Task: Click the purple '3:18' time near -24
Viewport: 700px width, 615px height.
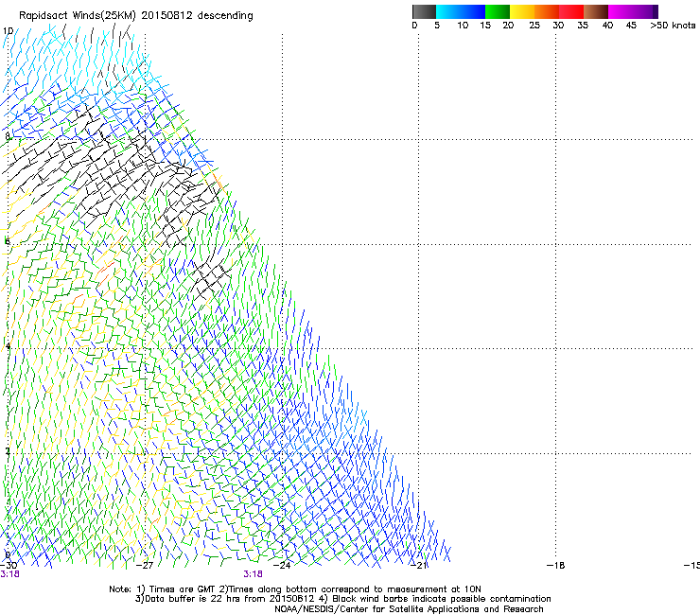Action: 253,574
